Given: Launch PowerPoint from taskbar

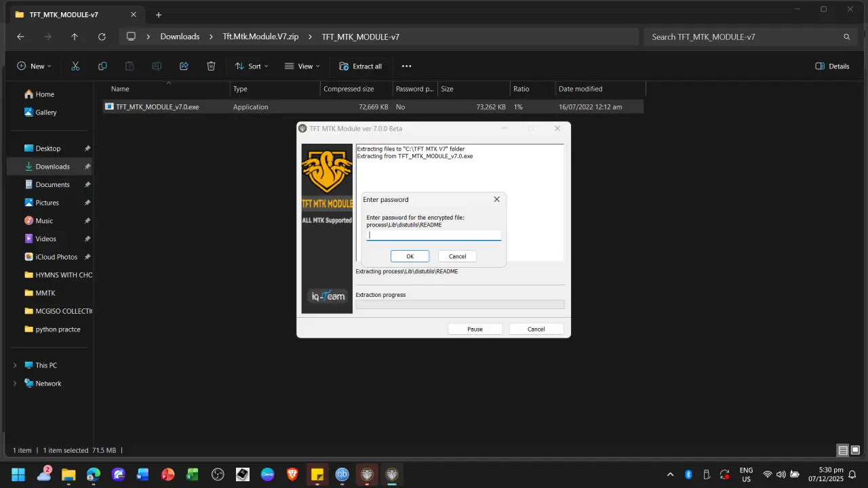Looking at the screenshot, I should click(167, 474).
